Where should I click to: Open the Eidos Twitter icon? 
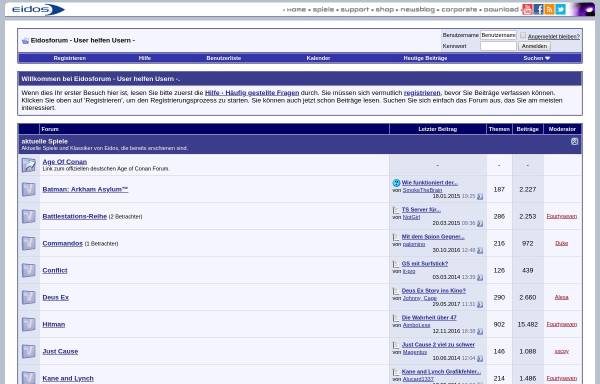561,10
